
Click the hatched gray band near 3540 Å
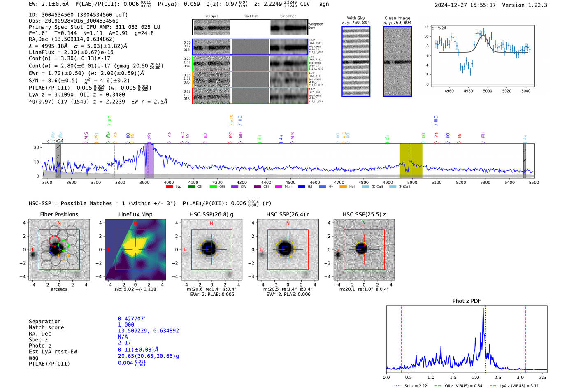pos(58,160)
